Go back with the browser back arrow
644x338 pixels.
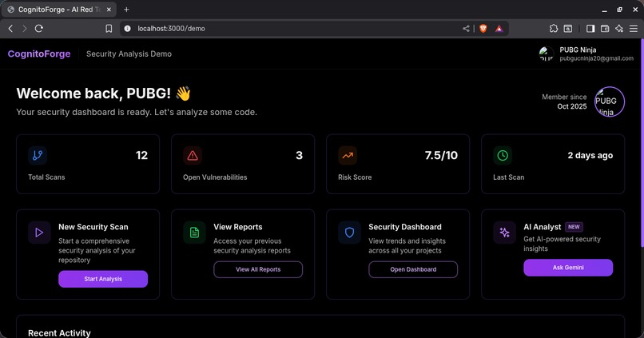(10, 28)
